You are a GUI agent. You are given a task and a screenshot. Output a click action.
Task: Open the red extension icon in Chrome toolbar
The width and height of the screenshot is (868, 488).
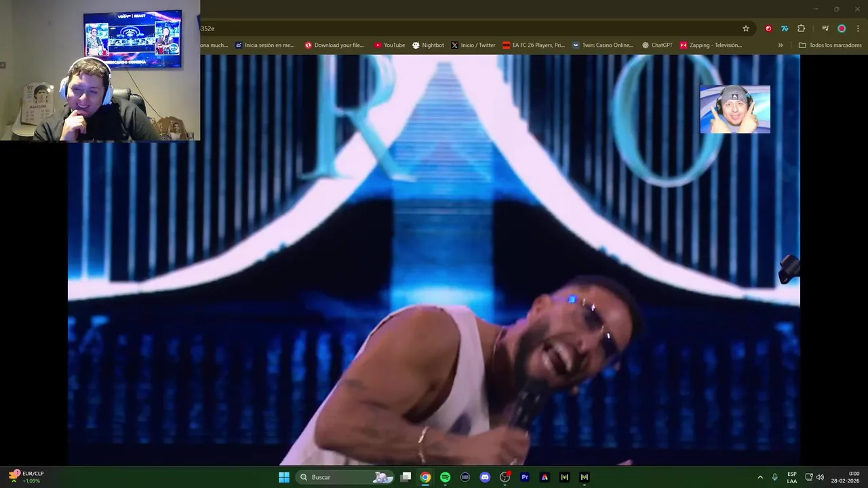tap(768, 28)
